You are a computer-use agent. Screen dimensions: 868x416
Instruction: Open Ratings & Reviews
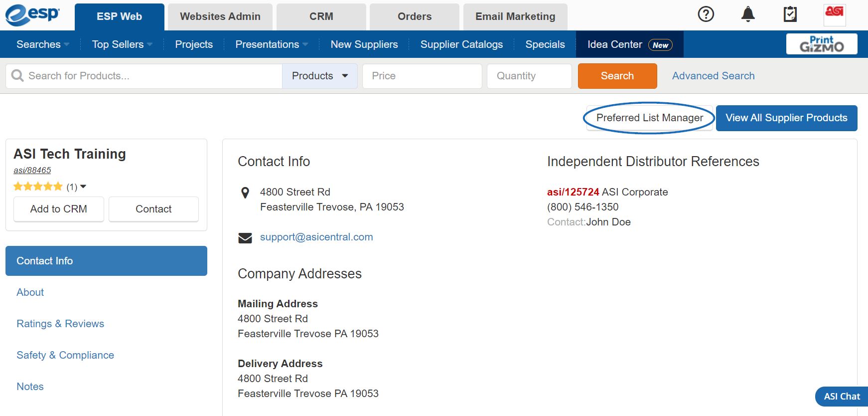point(60,324)
